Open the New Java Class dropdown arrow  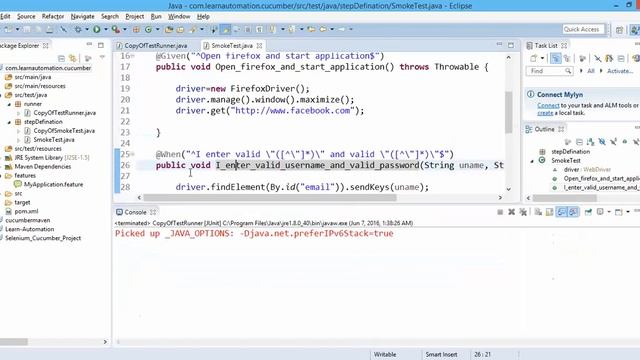158,29
